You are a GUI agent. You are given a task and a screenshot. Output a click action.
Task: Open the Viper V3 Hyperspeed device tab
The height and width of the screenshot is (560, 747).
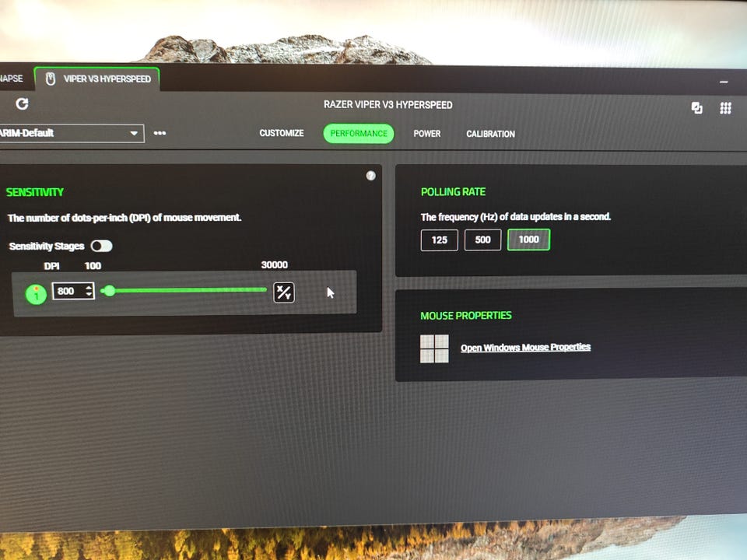(97, 79)
